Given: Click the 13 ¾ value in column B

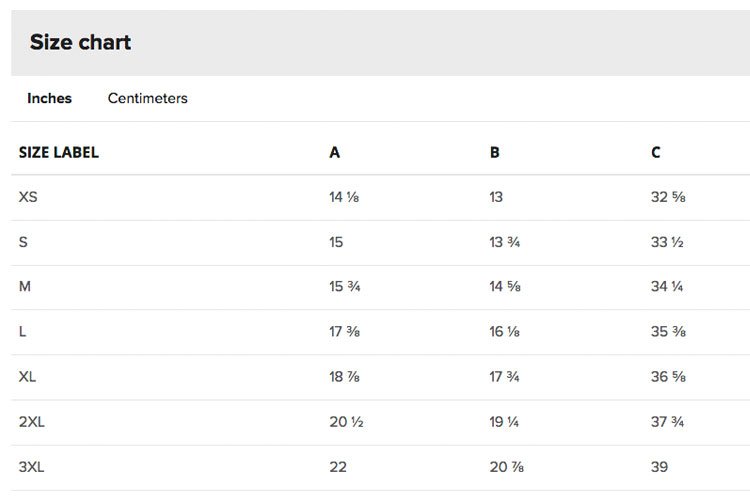Looking at the screenshot, I should coord(505,242).
